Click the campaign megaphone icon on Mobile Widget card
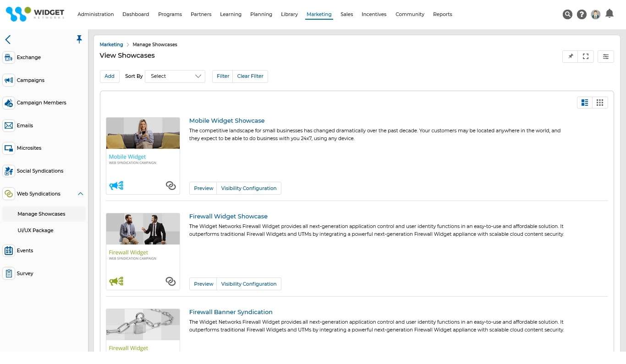Viewport: 626px width, 364px height. (115, 185)
